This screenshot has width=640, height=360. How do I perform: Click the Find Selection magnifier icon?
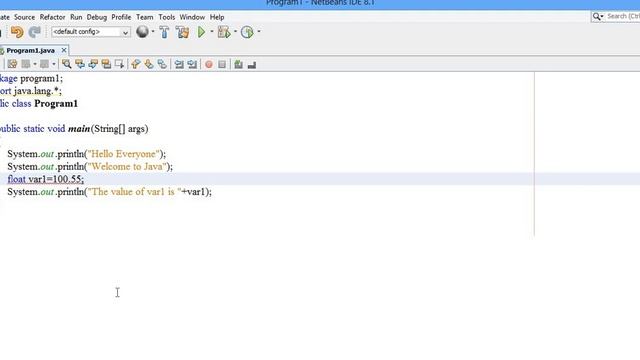(67, 64)
